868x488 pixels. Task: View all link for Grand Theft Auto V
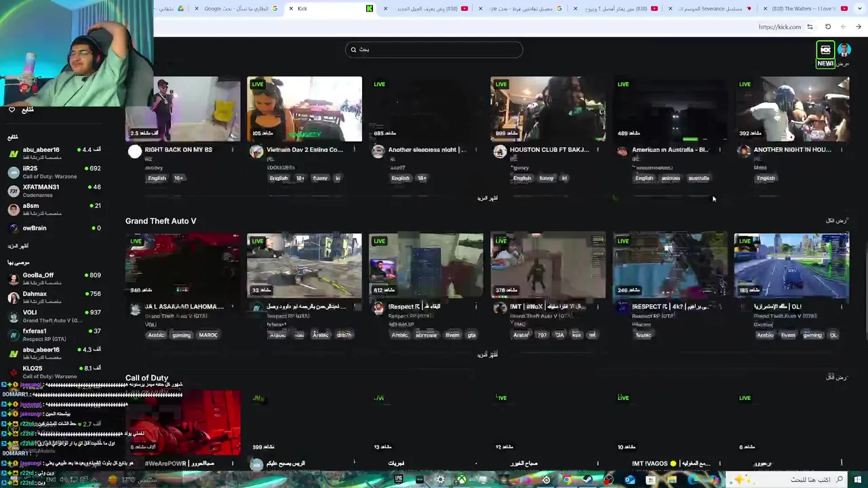pyautogui.click(x=837, y=221)
